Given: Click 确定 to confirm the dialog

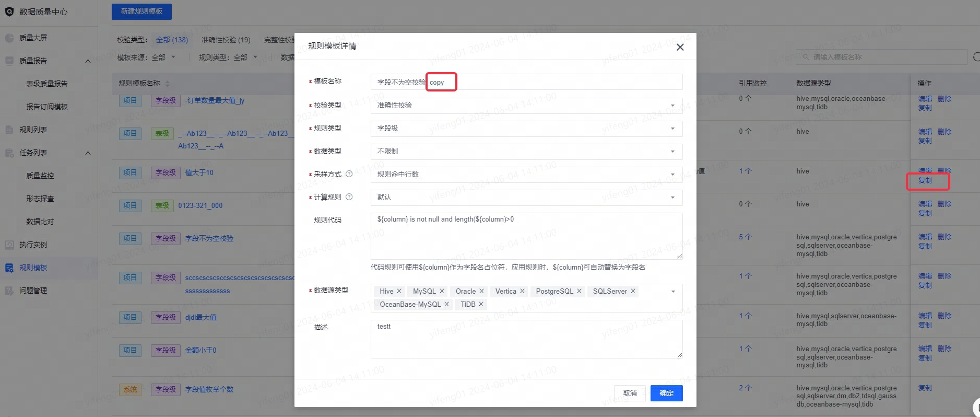Looking at the screenshot, I should click(x=667, y=393).
